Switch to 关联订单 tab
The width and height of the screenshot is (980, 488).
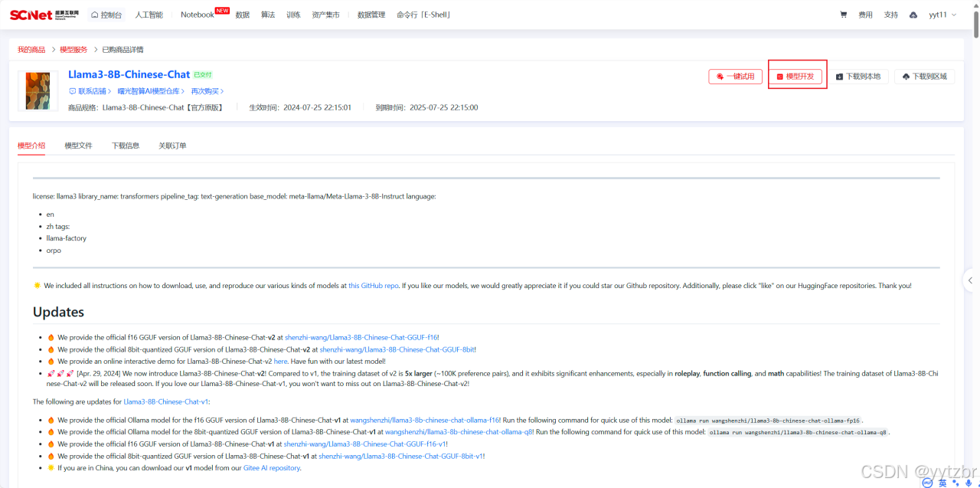172,146
